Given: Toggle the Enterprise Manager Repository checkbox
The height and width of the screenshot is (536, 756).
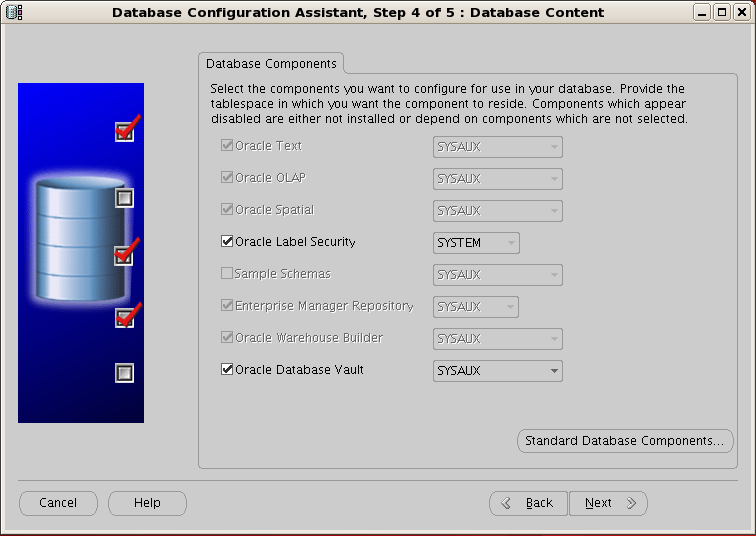Looking at the screenshot, I should pyautogui.click(x=227, y=305).
